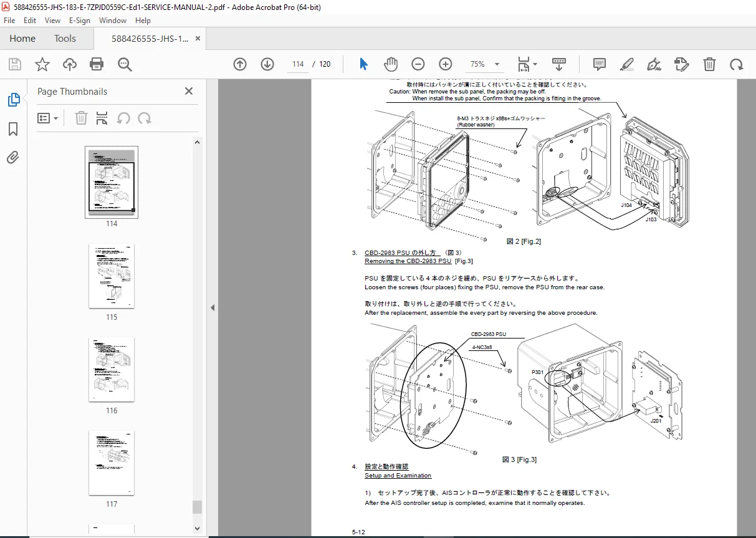Click the total pages 120 text

(325, 64)
